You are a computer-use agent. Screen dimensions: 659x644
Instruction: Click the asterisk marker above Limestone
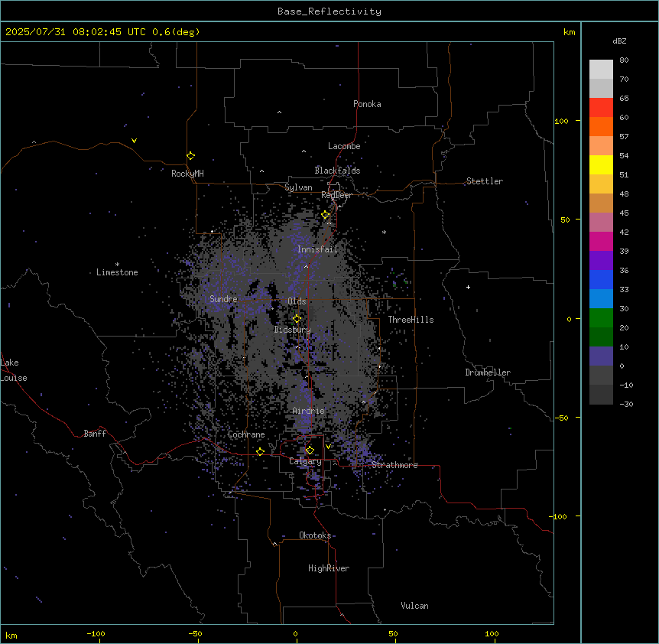point(117,265)
